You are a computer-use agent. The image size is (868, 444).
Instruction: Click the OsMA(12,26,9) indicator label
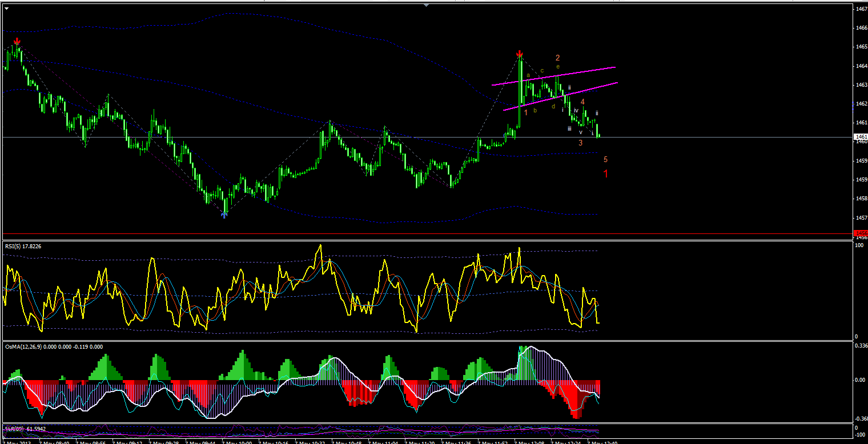point(54,346)
